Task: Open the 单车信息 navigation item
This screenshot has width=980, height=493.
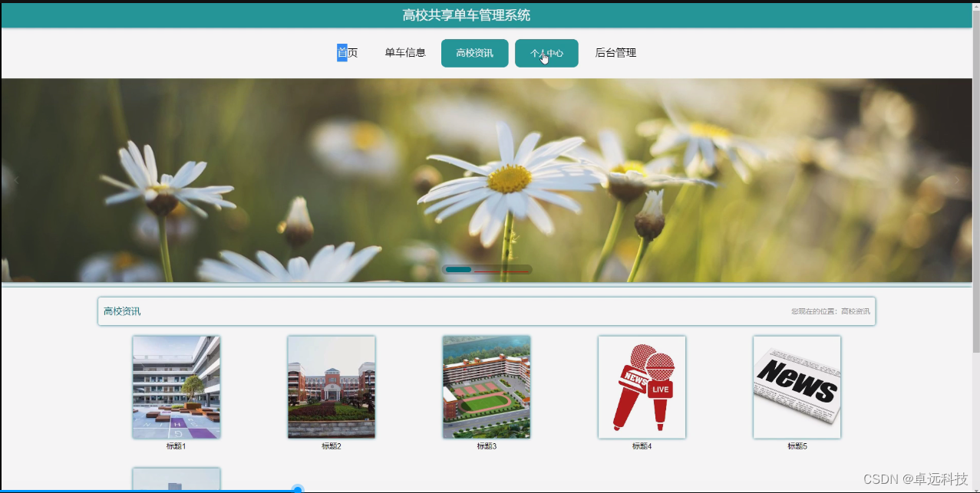Action: click(405, 52)
